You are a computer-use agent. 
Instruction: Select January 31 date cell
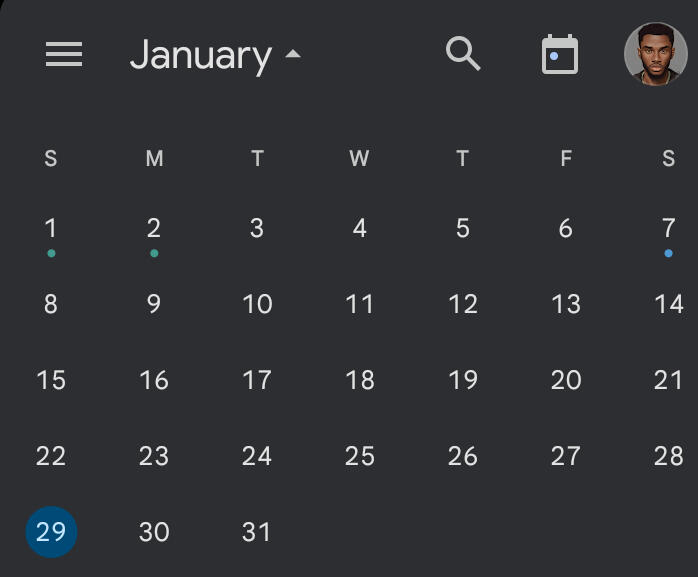[257, 531]
